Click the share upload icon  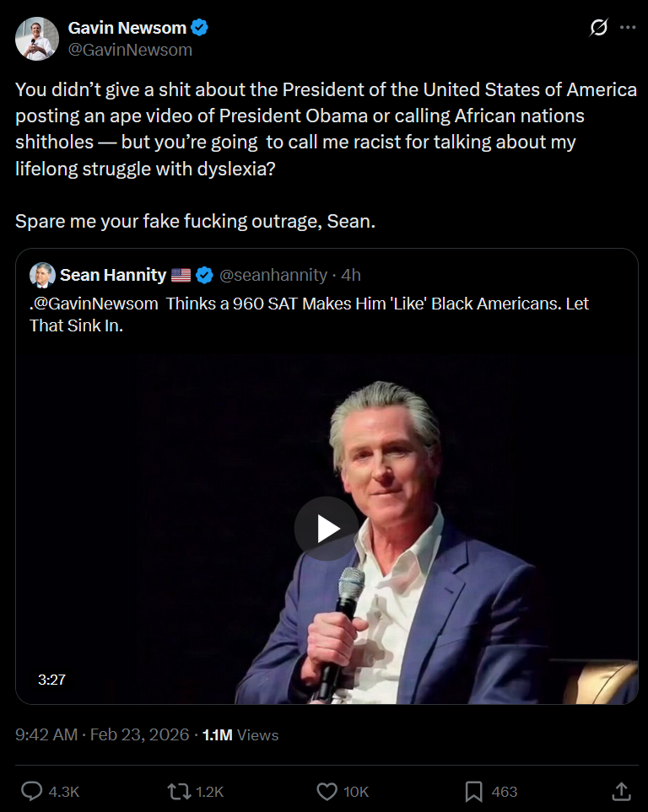coord(621,791)
